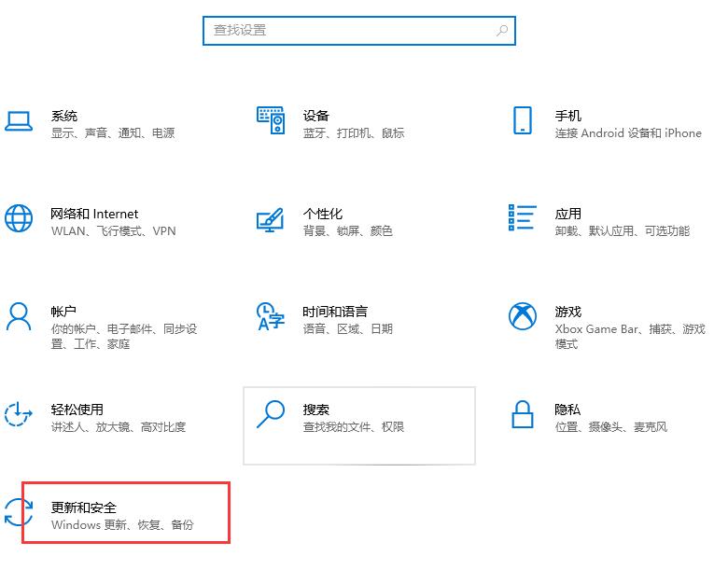Click the 帐户 person icon
728x570 pixels.
[19, 316]
